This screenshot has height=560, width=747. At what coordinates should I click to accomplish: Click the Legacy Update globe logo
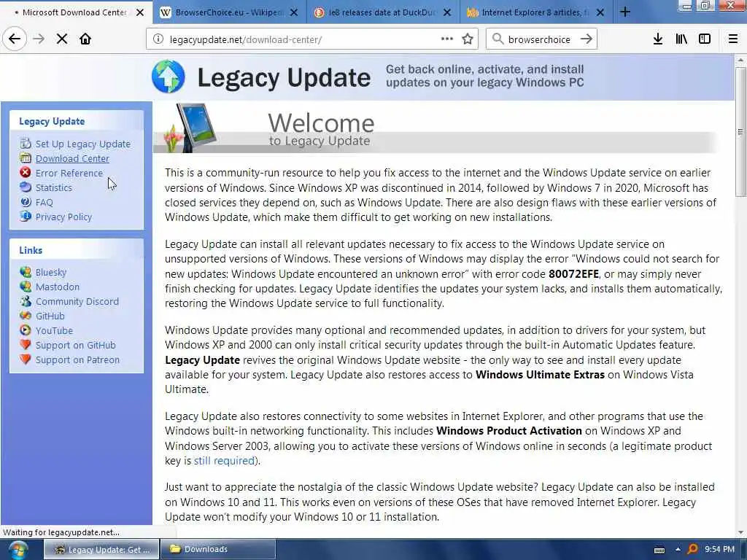pyautogui.click(x=169, y=77)
